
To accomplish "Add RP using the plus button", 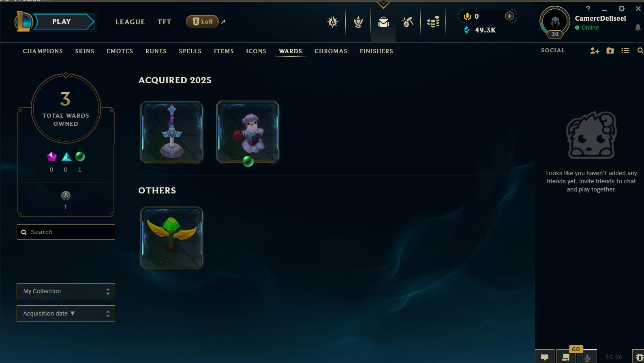I will (x=509, y=16).
